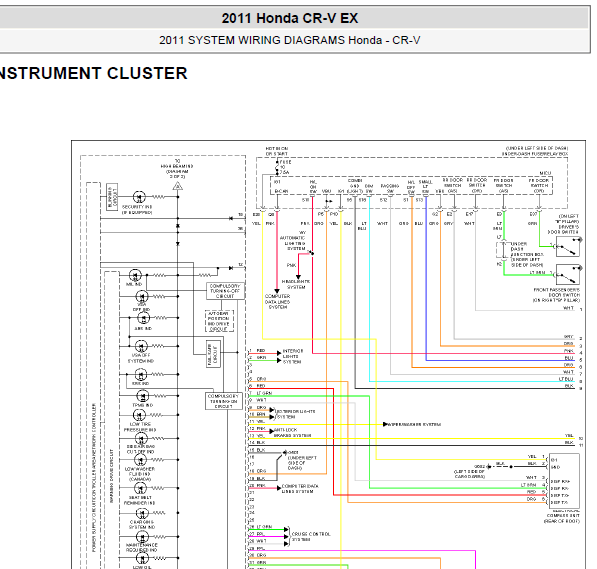
Task: Click the Complex Unit (Rear of Roof) connector box
Action: point(564,481)
